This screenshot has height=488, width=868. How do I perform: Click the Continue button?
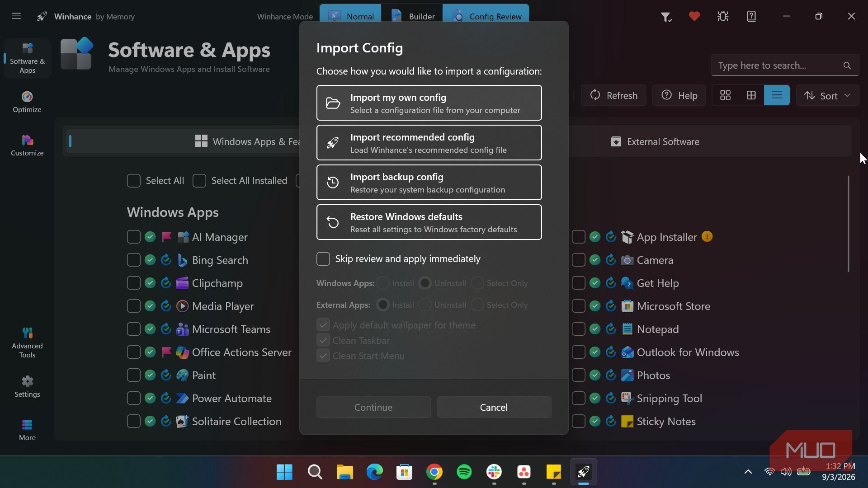coord(373,407)
